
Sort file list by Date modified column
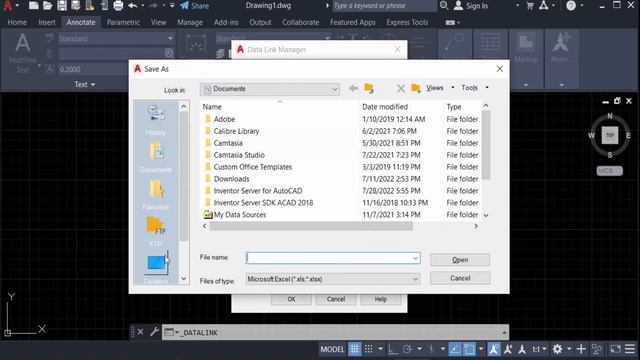(x=385, y=107)
